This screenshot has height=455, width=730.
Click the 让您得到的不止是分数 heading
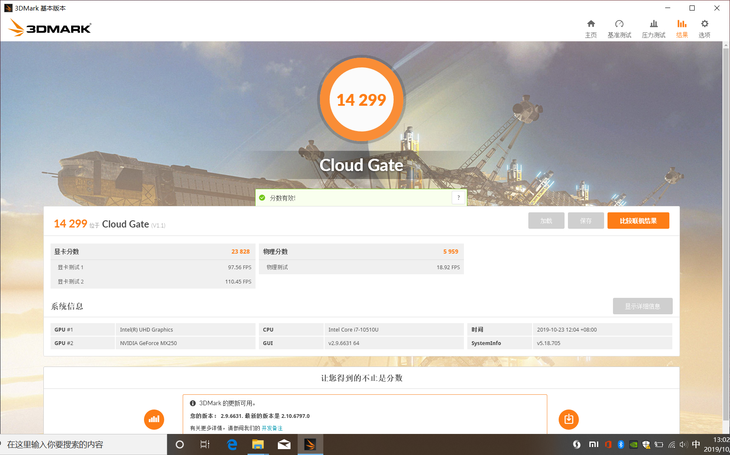click(x=361, y=378)
